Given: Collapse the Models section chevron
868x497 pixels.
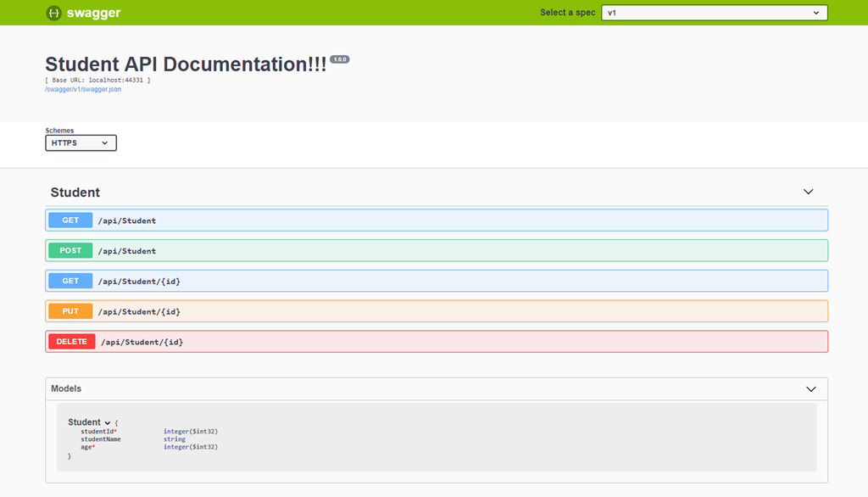Looking at the screenshot, I should [811, 389].
